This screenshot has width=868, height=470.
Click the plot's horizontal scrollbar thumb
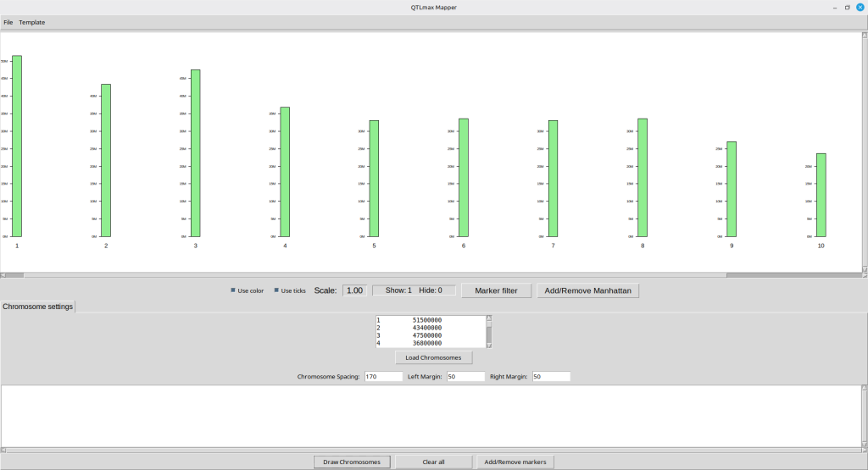coord(373,275)
